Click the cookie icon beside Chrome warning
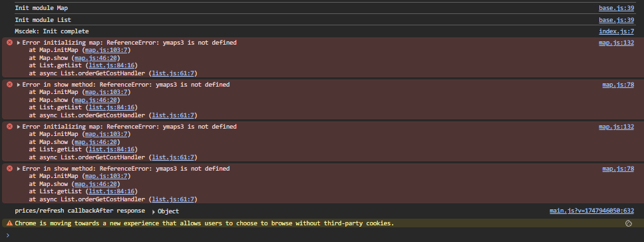The width and height of the screenshot is (644, 242). (629, 223)
